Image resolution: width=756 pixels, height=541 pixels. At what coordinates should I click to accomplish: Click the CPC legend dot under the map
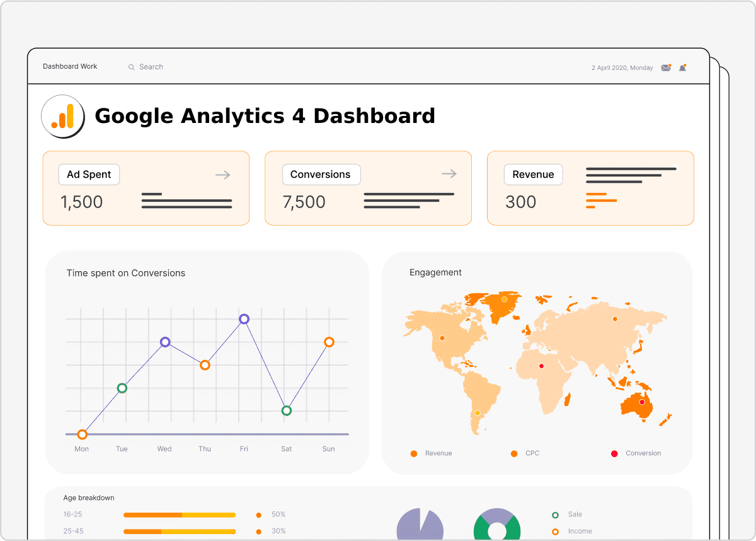[x=514, y=453]
